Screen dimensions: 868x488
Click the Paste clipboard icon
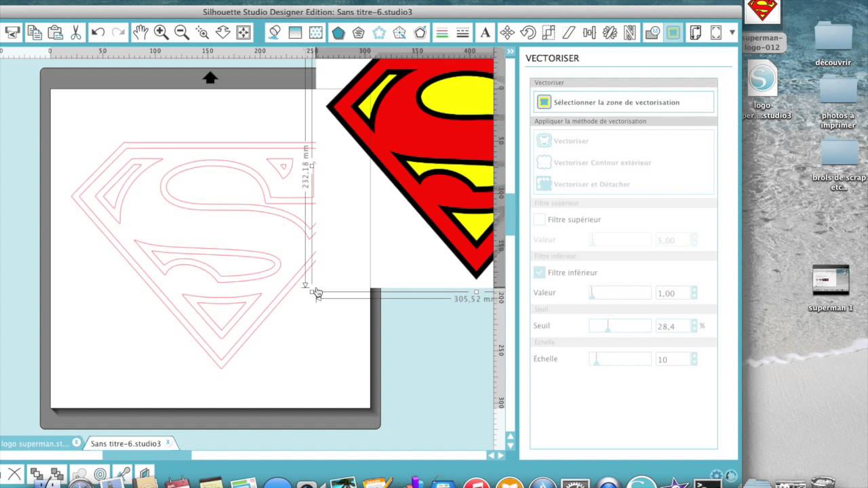click(x=55, y=32)
